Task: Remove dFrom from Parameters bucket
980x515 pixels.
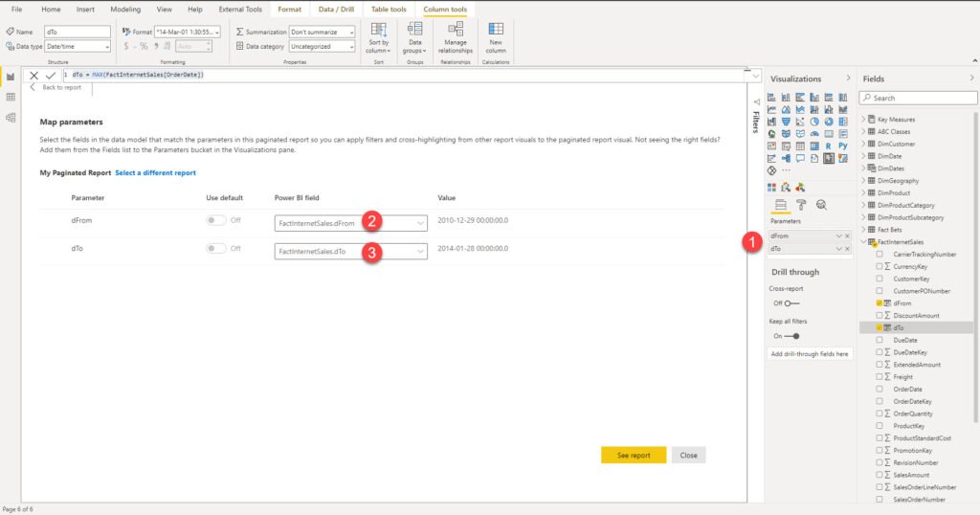Action: [848, 235]
